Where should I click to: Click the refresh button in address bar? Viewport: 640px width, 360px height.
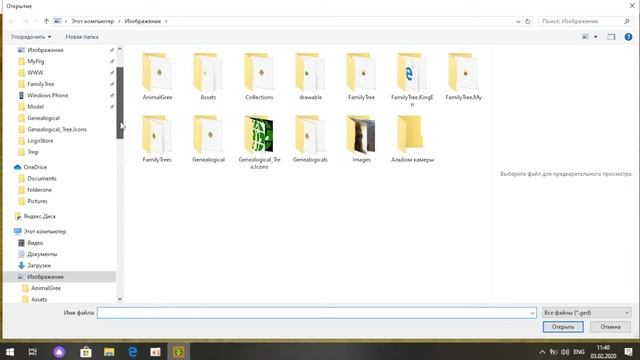point(527,21)
